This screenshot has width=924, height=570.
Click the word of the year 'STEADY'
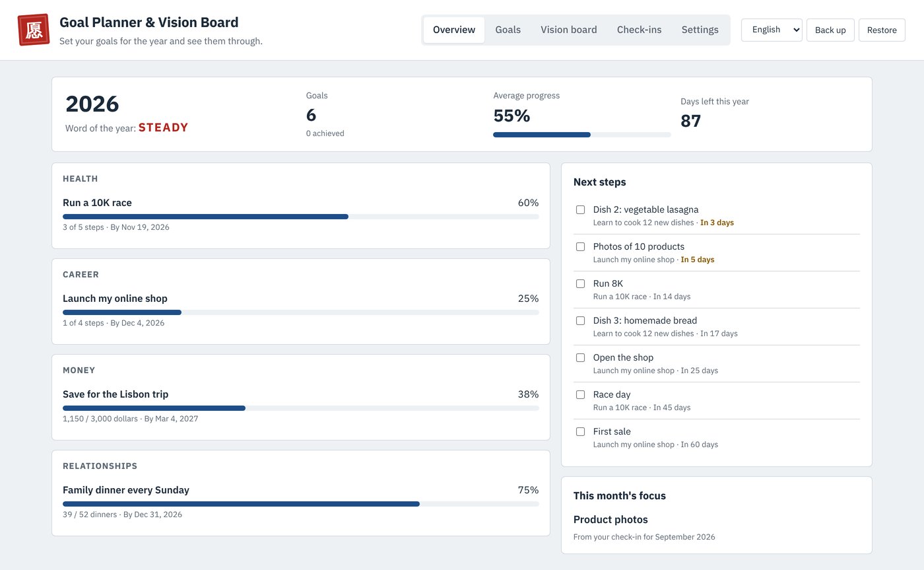click(x=163, y=127)
